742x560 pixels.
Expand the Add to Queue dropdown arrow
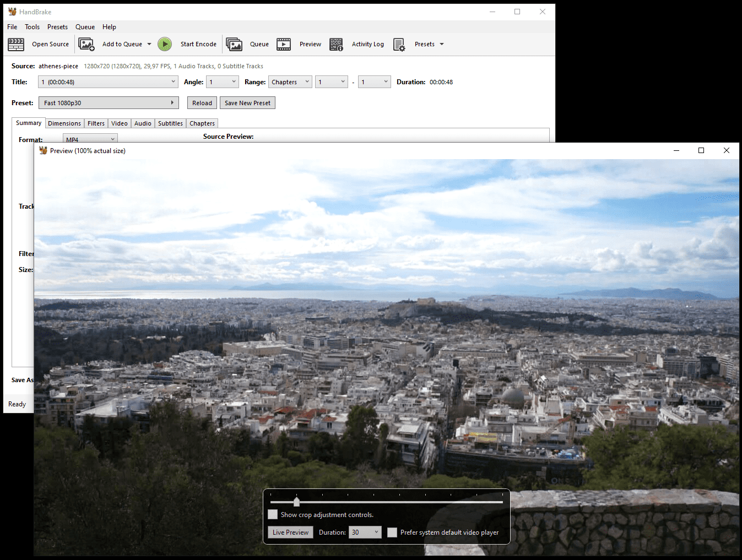click(x=149, y=44)
